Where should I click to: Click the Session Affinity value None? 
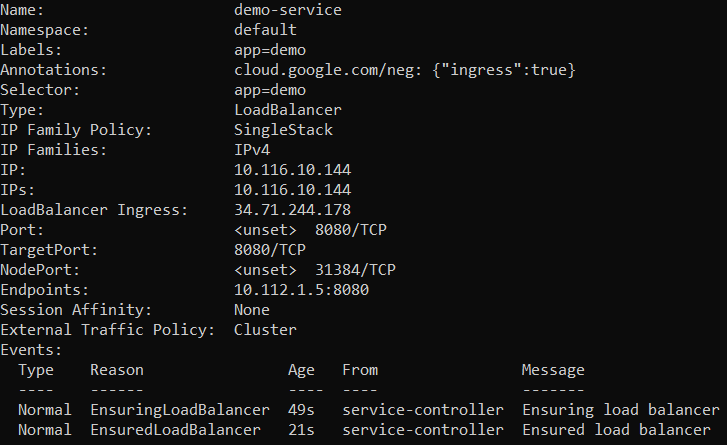[x=252, y=310]
